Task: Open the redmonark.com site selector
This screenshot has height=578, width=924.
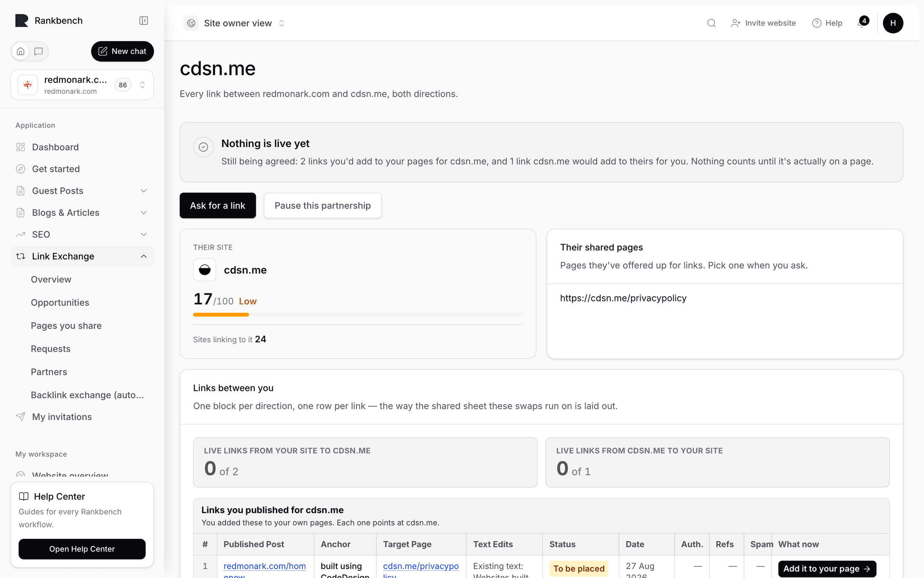Action: tap(82, 85)
